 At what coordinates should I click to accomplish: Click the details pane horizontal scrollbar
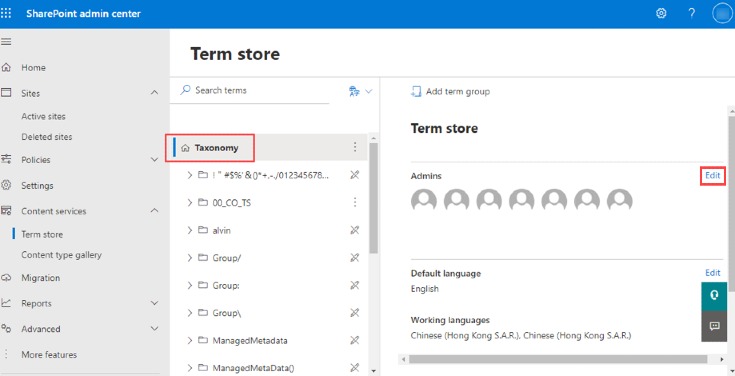coord(558,359)
